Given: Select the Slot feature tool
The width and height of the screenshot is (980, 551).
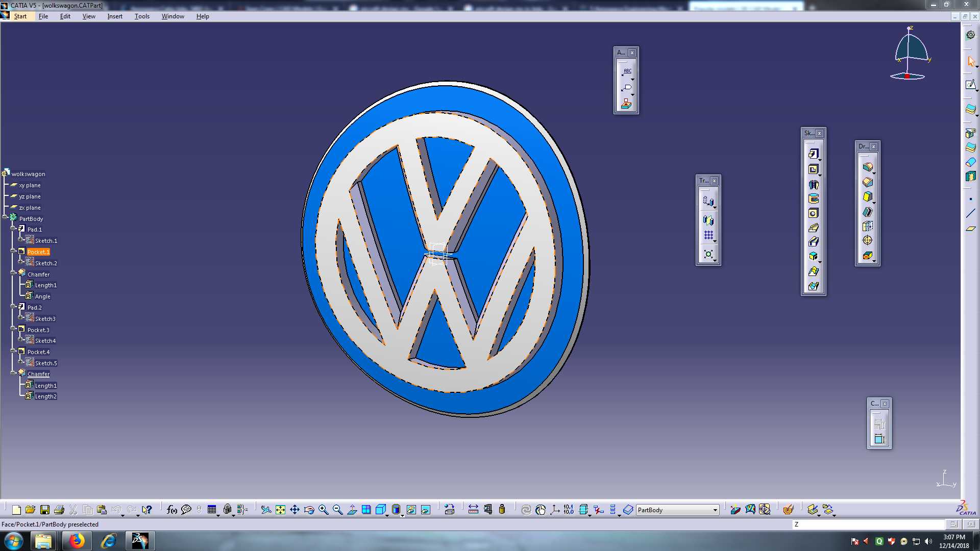Looking at the screenshot, I should [x=814, y=242].
